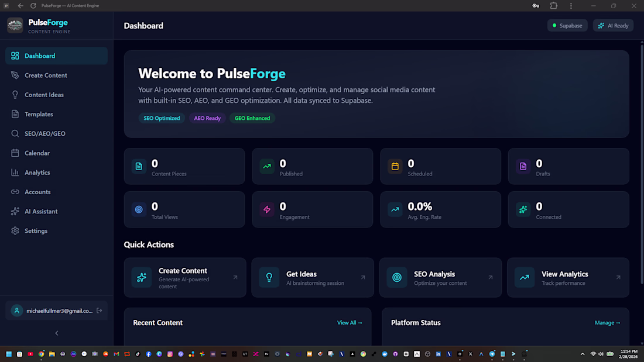This screenshot has width=644, height=362.
Task: Click the Avg. Eng. Rate trend icon
Action: [395, 209]
